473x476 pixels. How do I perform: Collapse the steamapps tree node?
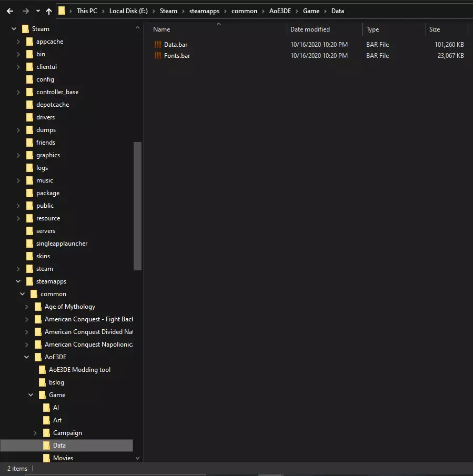18,281
